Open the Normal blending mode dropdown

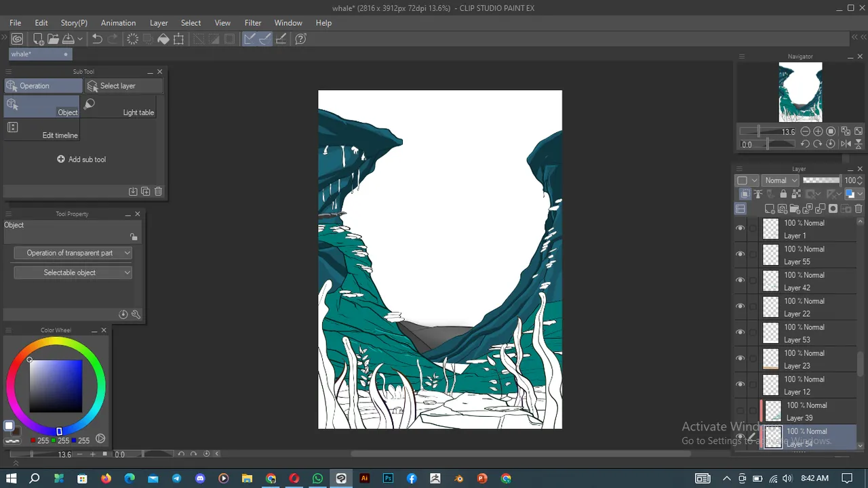point(781,180)
